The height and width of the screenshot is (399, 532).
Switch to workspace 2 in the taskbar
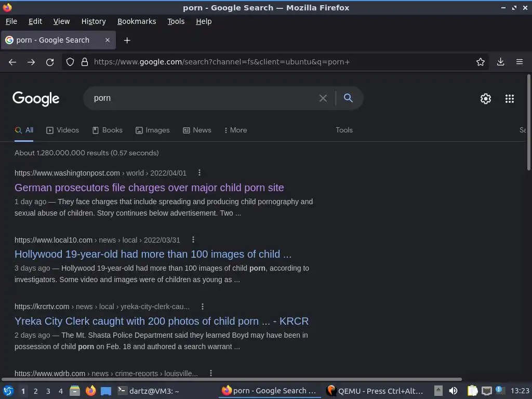pyautogui.click(x=36, y=391)
